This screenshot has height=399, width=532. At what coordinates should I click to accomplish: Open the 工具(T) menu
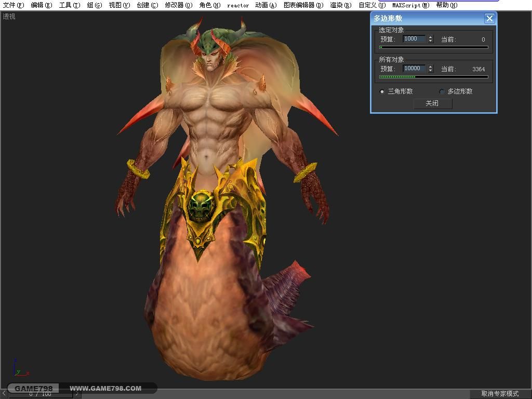70,5
